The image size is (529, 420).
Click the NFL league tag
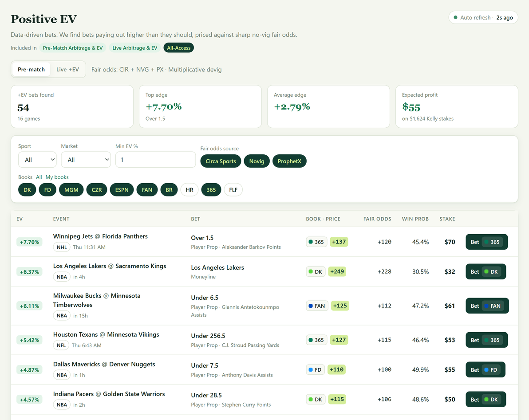(x=61, y=345)
